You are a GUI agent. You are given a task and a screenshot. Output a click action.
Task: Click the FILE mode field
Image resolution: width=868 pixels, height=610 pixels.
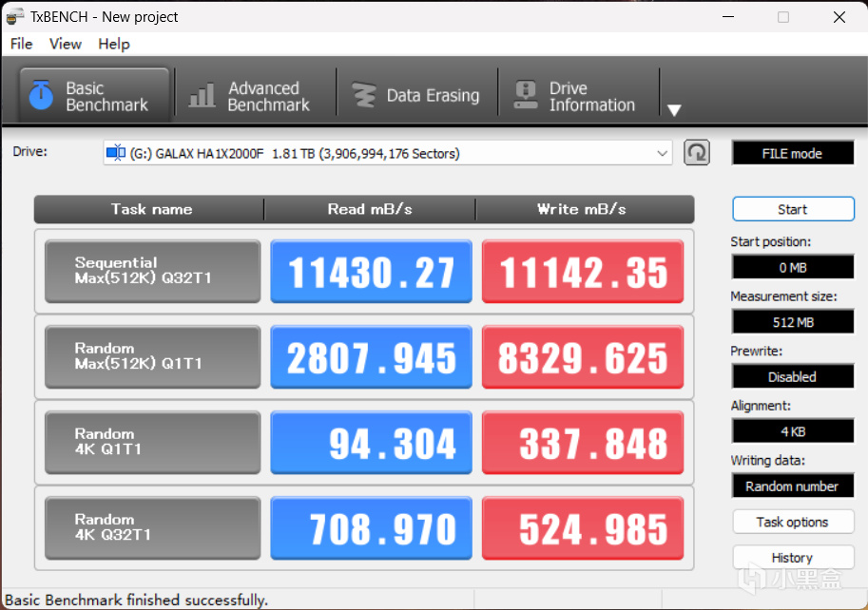[792, 153]
